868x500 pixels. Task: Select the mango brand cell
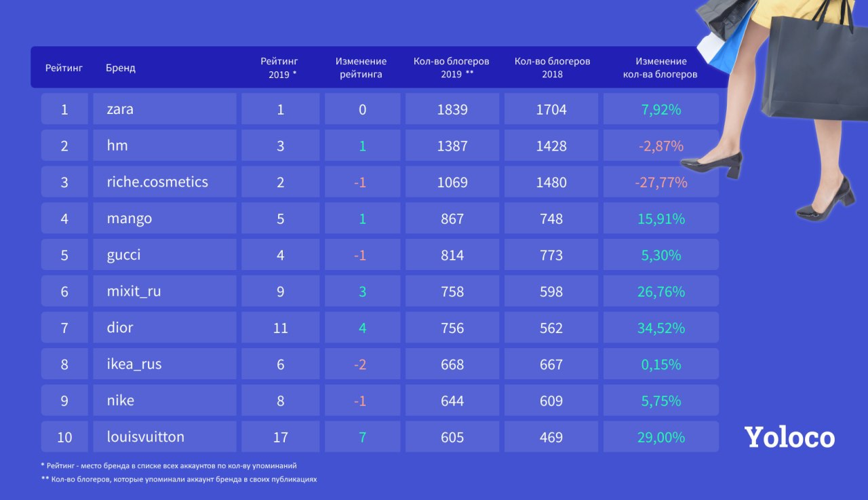165,218
